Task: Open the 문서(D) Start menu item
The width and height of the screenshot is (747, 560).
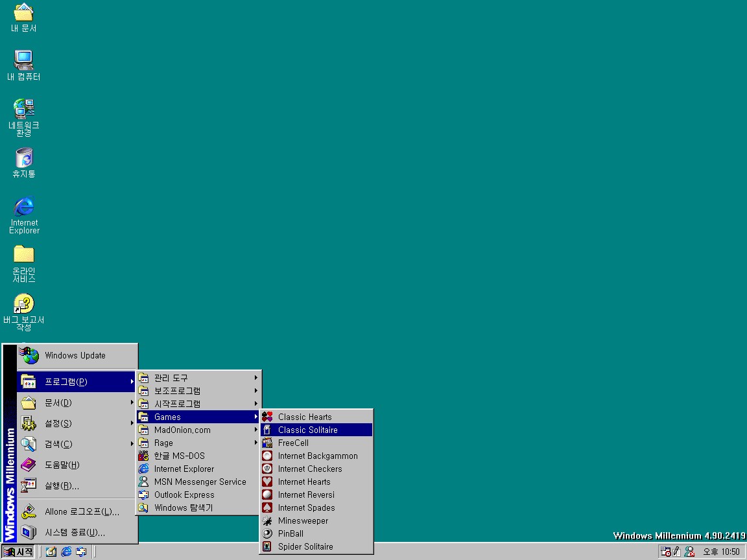Action: (77, 403)
